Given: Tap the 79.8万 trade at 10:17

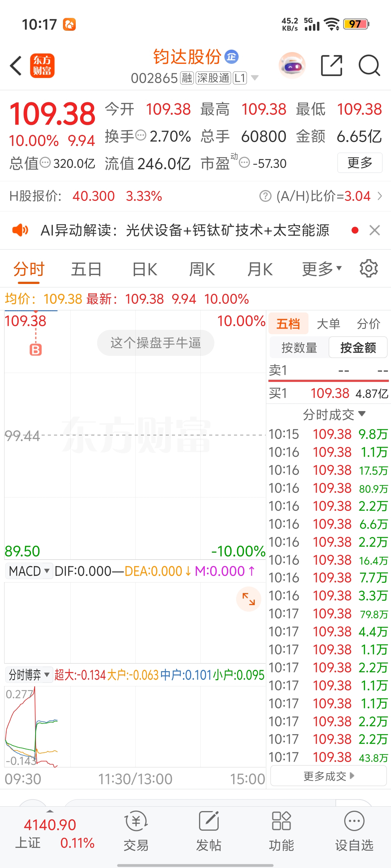Looking at the screenshot, I should coord(329,614).
